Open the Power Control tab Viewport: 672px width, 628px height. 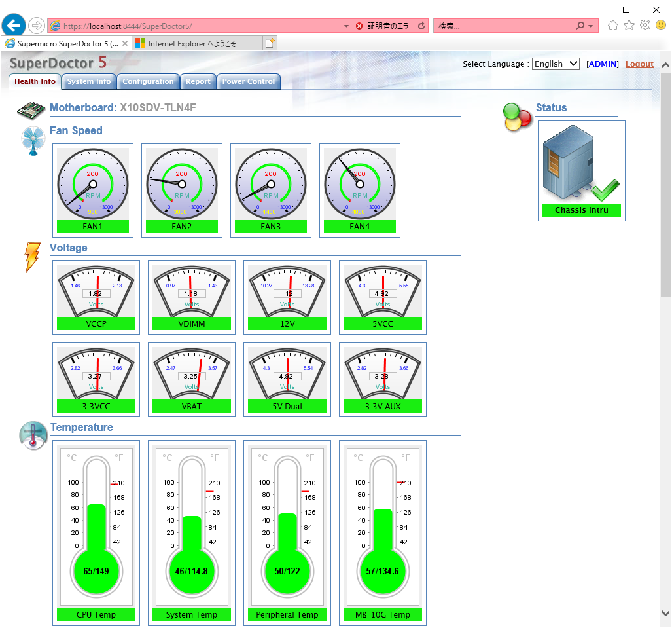pyautogui.click(x=249, y=81)
